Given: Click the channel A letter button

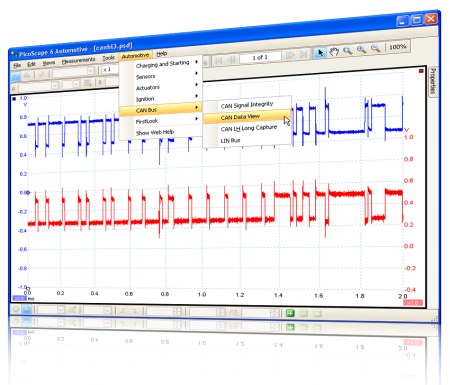Looking at the screenshot, I should 14,89.
